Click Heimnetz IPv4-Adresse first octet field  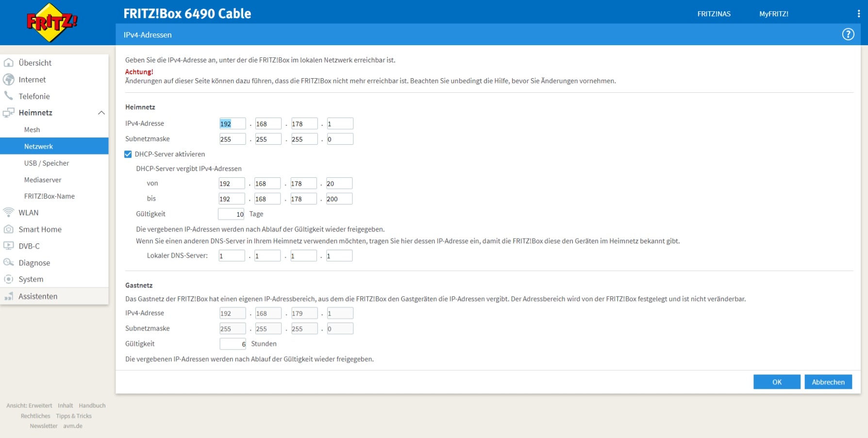point(233,124)
